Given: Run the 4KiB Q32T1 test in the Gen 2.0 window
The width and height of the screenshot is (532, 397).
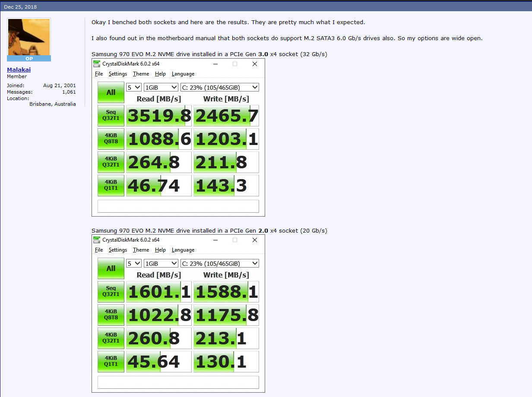Looking at the screenshot, I should point(111,338).
